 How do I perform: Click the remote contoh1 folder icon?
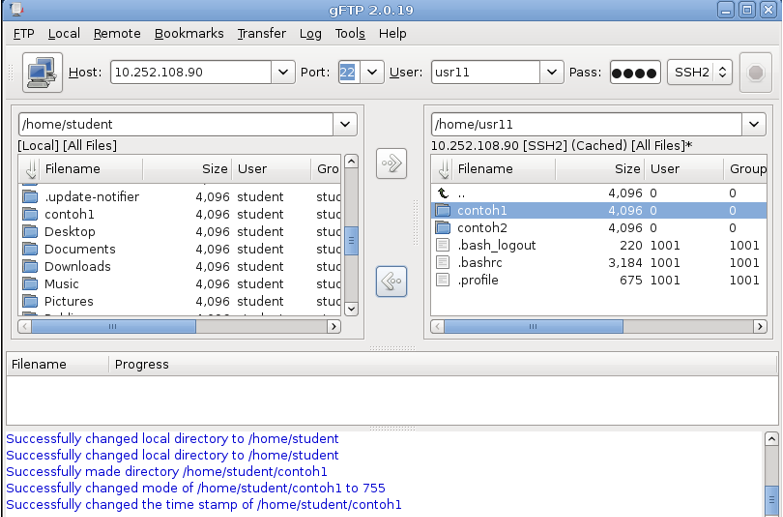[443, 210]
